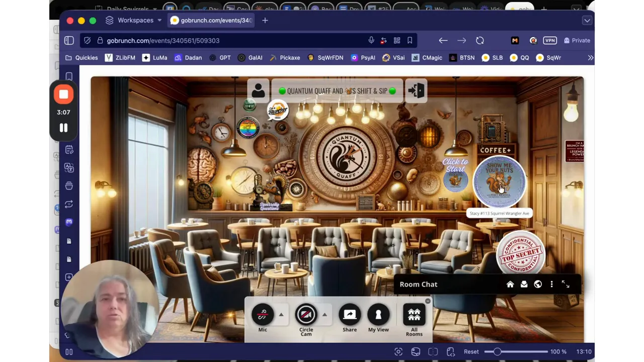Enable the Circle Cam

point(306,315)
